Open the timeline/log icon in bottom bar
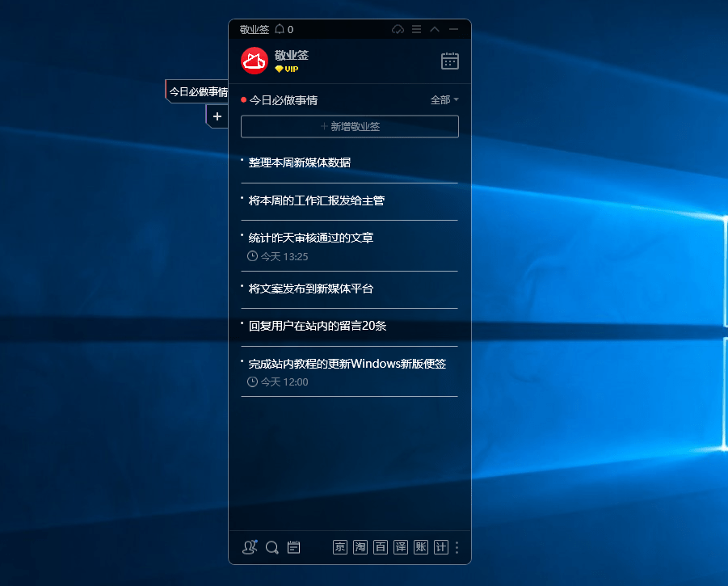This screenshot has width=728, height=586. click(x=293, y=547)
